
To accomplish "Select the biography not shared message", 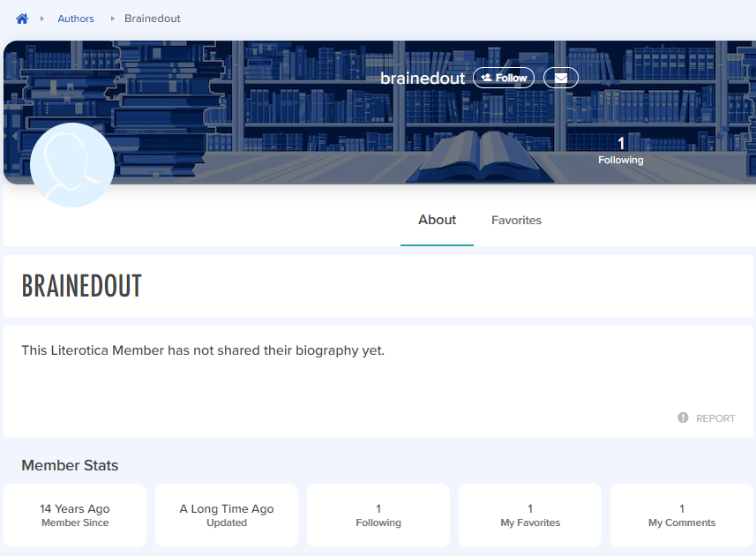I will pos(203,350).
